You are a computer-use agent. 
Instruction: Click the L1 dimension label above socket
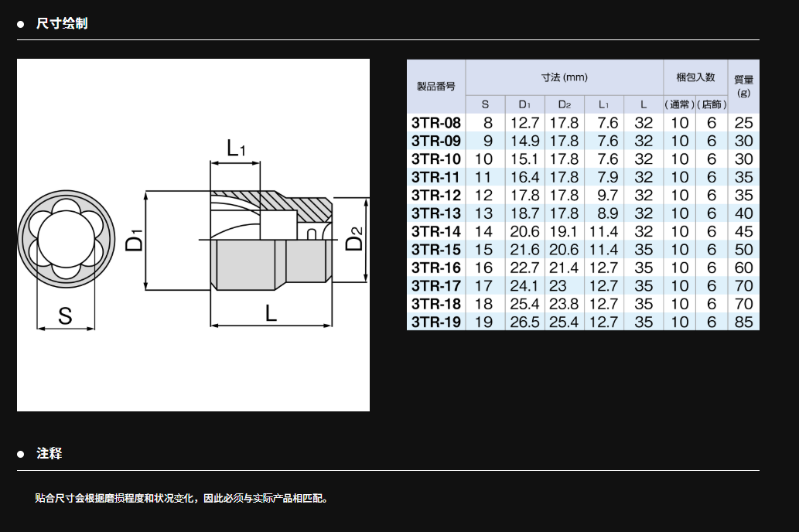click(x=235, y=148)
